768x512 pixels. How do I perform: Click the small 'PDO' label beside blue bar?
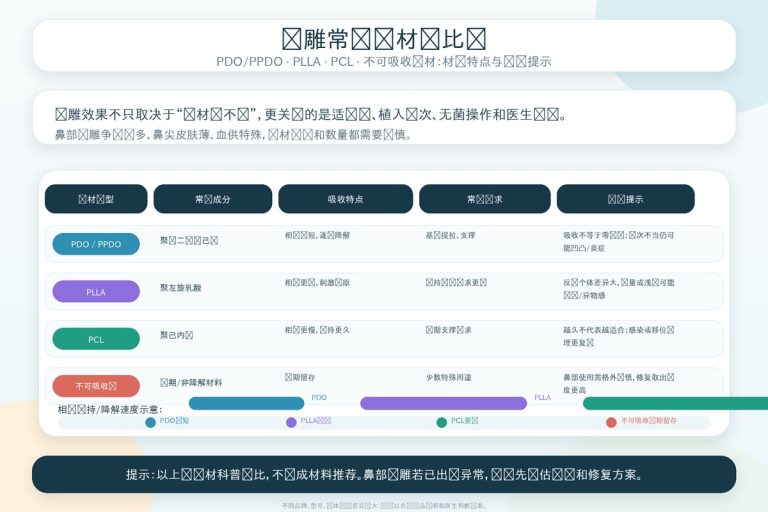319,397
